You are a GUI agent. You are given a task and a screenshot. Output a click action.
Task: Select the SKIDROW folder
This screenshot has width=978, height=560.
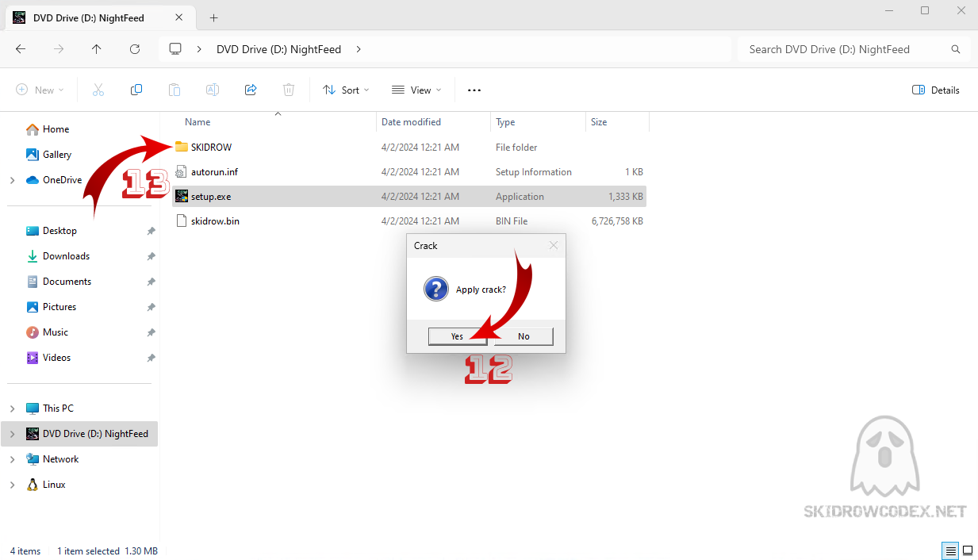(408, 148)
